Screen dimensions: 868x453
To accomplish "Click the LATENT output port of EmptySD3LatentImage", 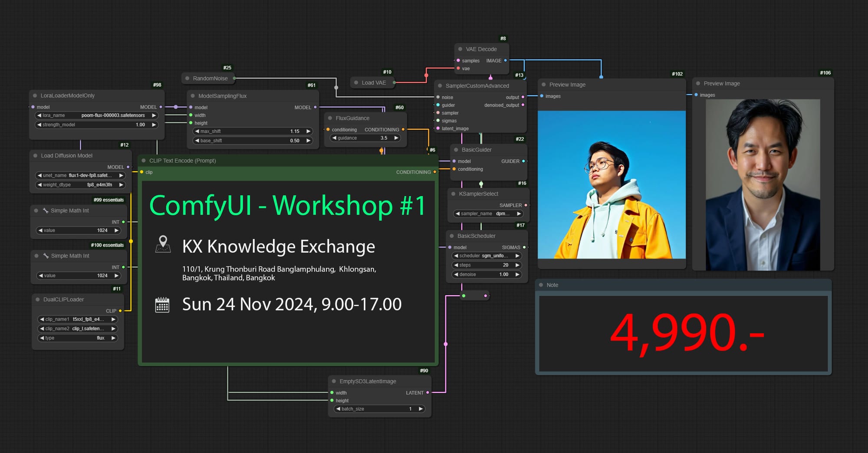I will (x=428, y=393).
